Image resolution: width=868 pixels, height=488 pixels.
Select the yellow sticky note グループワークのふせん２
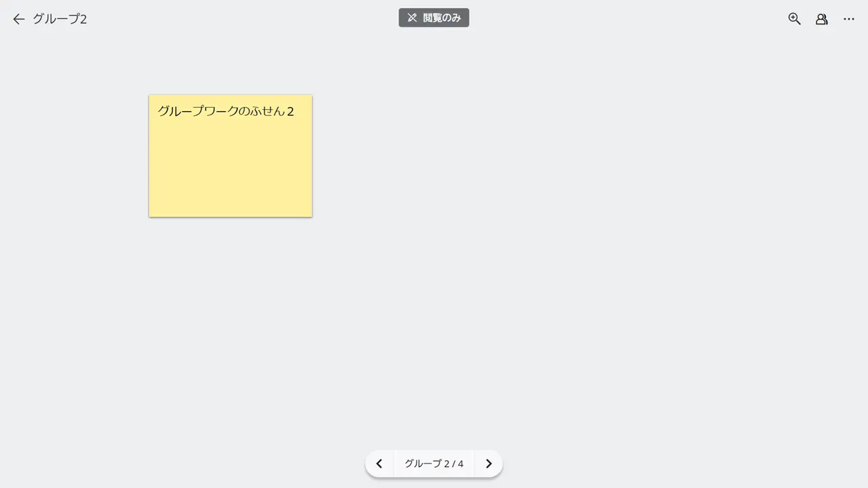pyautogui.click(x=230, y=156)
